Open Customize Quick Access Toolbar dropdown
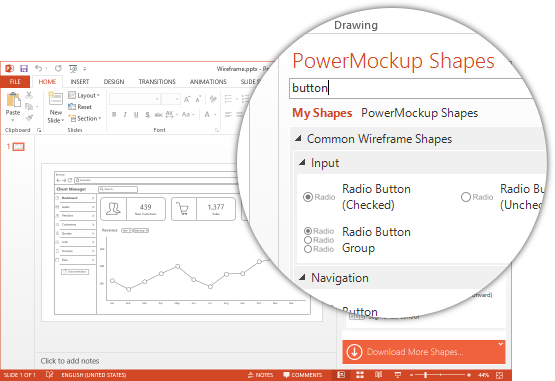 85,69
